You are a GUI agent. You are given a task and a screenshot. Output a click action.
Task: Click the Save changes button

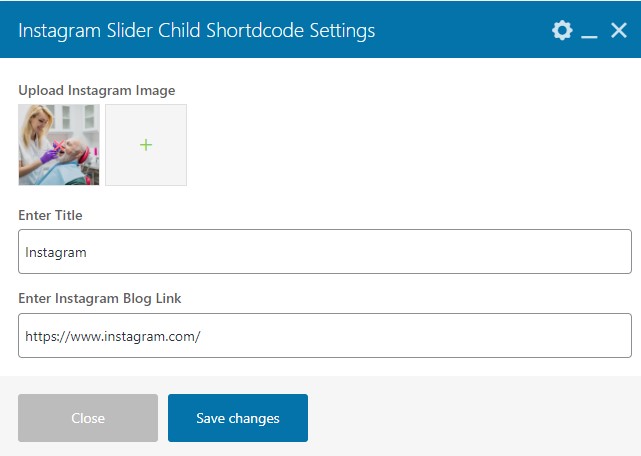[238, 418]
